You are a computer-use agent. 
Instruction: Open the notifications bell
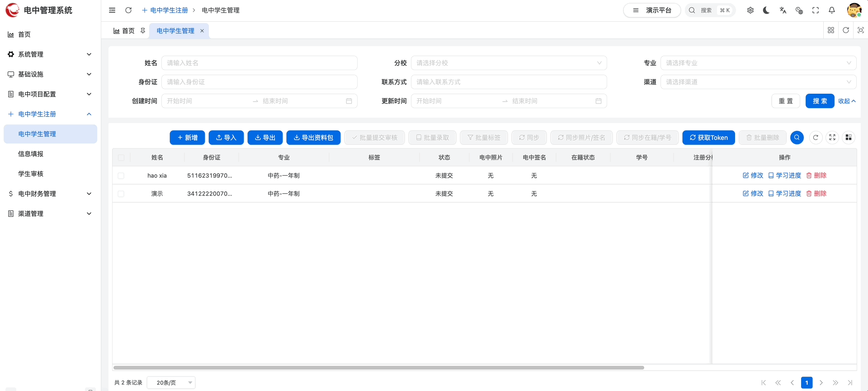(832, 10)
